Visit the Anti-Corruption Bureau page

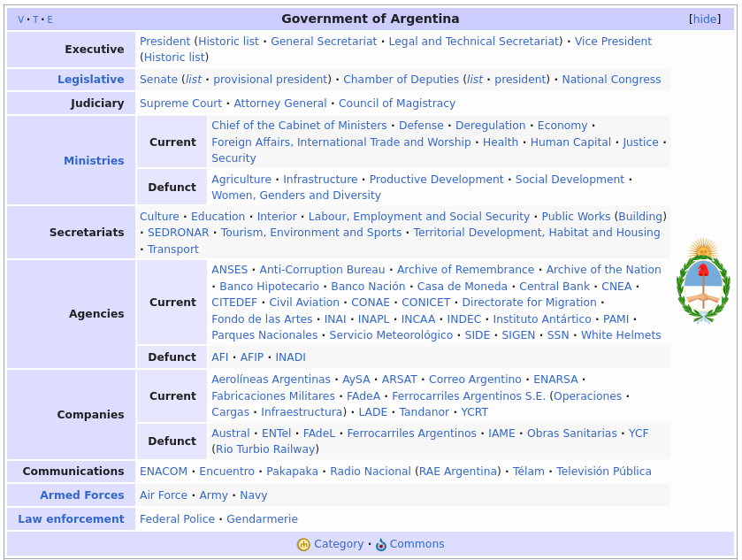322,269
